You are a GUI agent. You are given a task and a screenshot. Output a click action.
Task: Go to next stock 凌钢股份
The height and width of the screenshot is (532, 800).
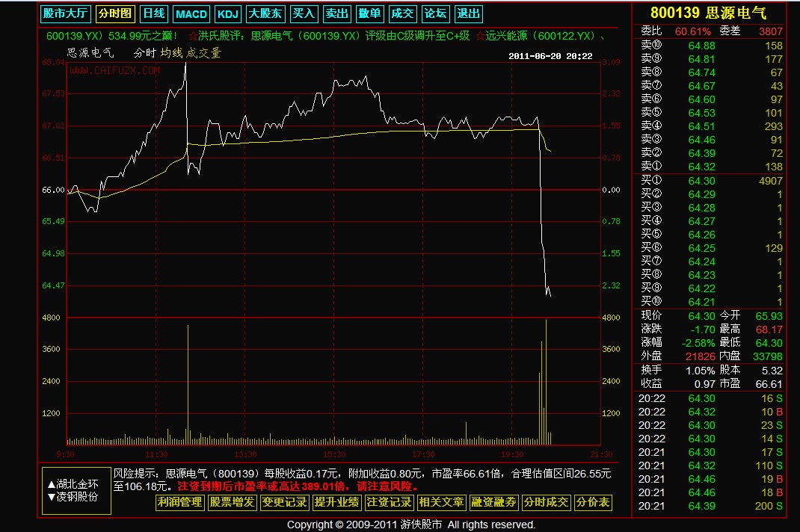pyautogui.click(x=72, y=496)
